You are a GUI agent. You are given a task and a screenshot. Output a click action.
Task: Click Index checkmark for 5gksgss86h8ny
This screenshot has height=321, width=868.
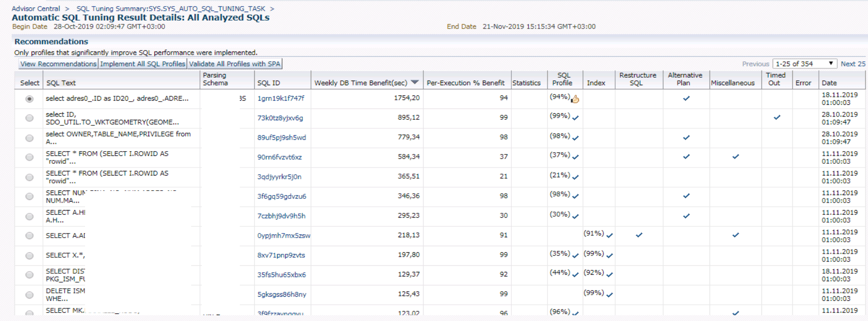pyautogui.click(x=610, y=295)
